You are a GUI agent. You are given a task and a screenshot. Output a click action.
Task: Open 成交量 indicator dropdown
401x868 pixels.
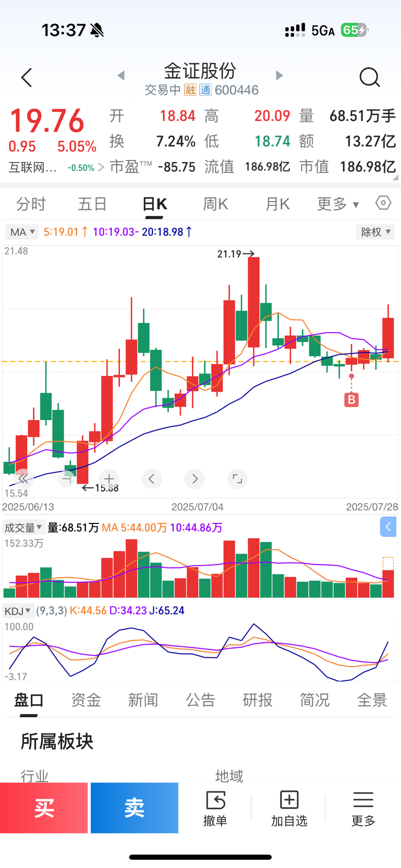(23, 528)
